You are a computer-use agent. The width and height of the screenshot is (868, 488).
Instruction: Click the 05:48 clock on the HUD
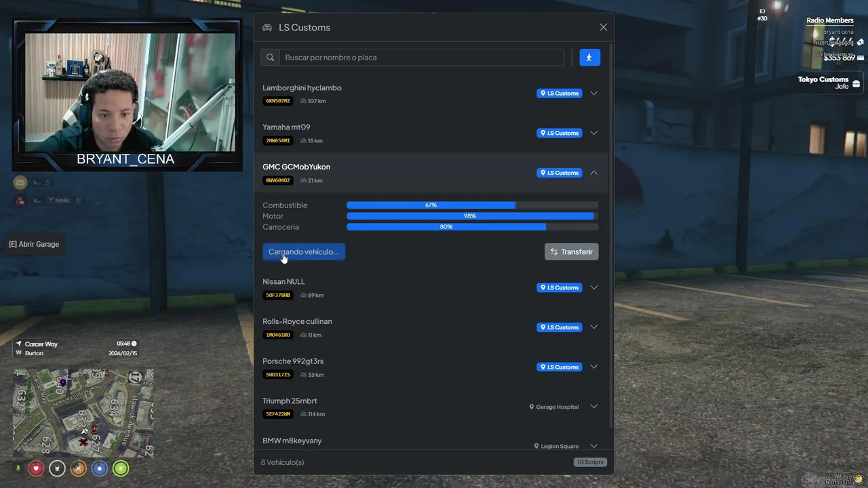(127, 344)
